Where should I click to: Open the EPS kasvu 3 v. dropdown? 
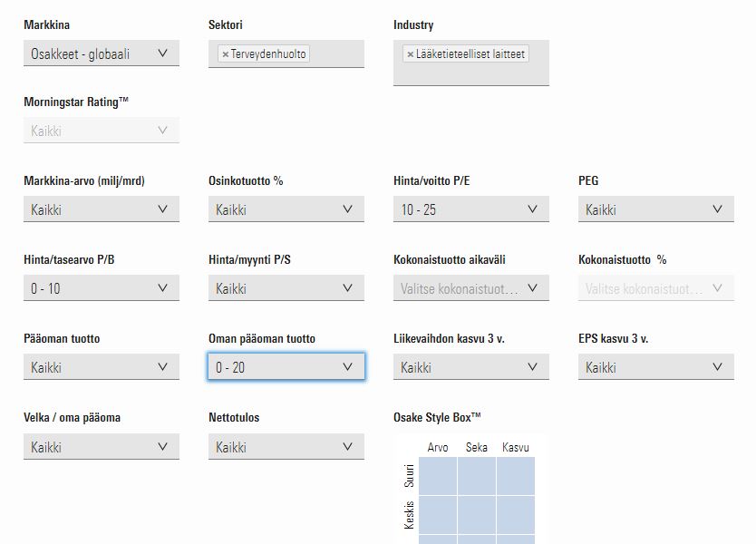pos(656,367)
